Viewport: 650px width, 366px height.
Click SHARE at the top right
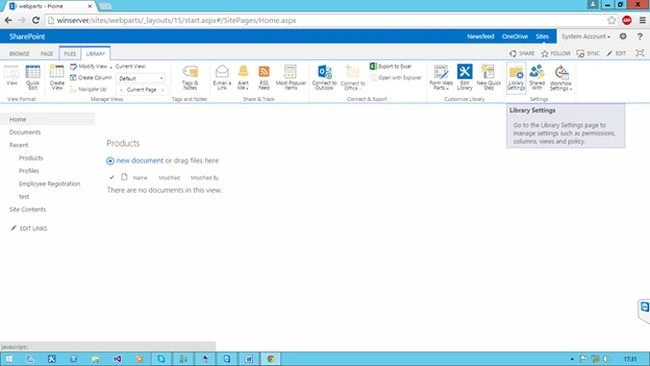click(x=522, y=53)
